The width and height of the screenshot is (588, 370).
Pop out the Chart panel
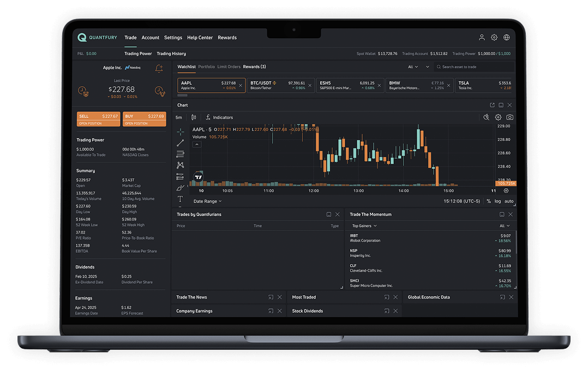(493, 105)
